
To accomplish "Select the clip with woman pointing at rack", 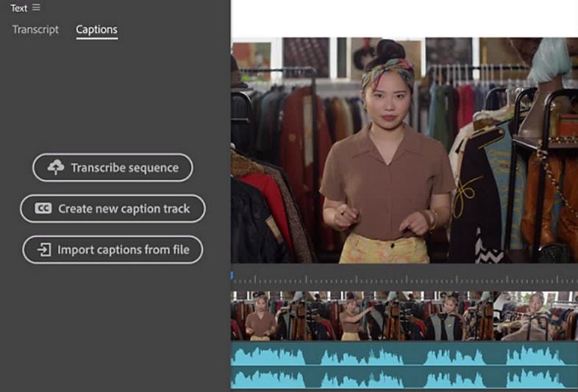I will (353, 316).
